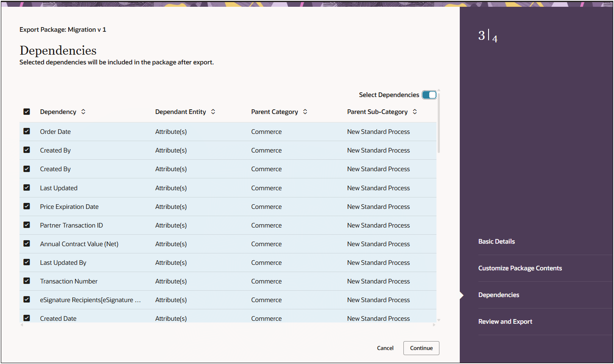The image size is (614, 364).
Task: Sort by the Parent Sub-Category column arrows
Action: [415, 112]
